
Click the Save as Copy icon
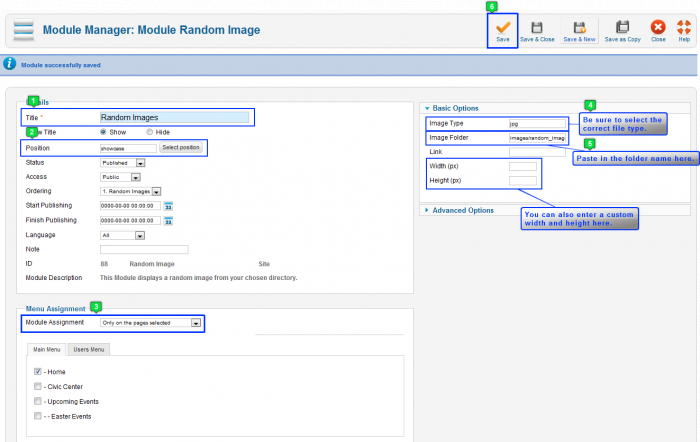coord(622,28)
